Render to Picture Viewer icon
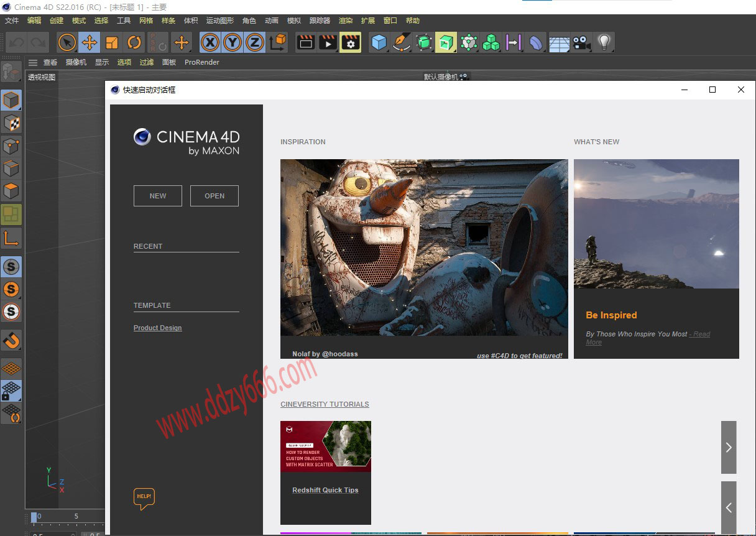 pos(328,42)
